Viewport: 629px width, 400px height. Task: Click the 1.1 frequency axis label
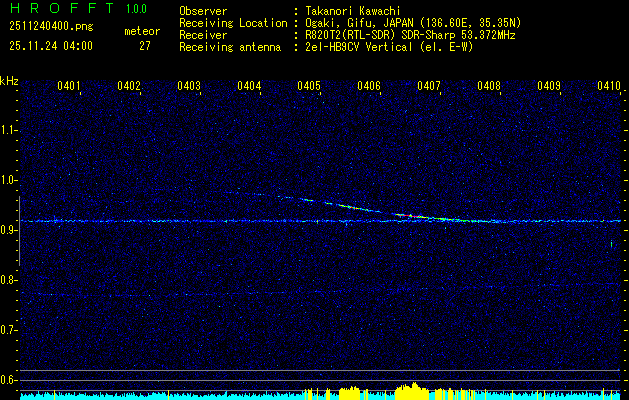coord(9,130)
